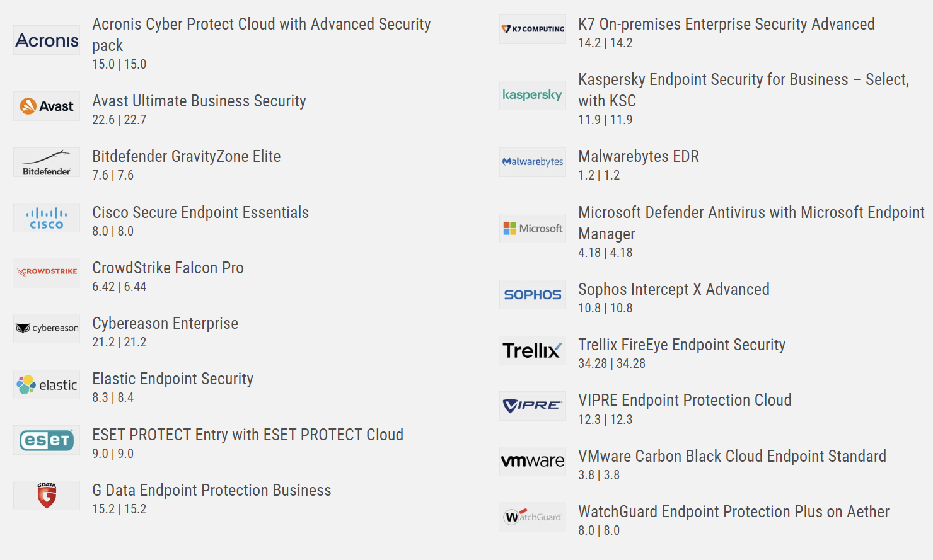Click the Cisco logo
Image resolution: width=933 pixels, height=560 pixels.
click(x=47, y=217)
